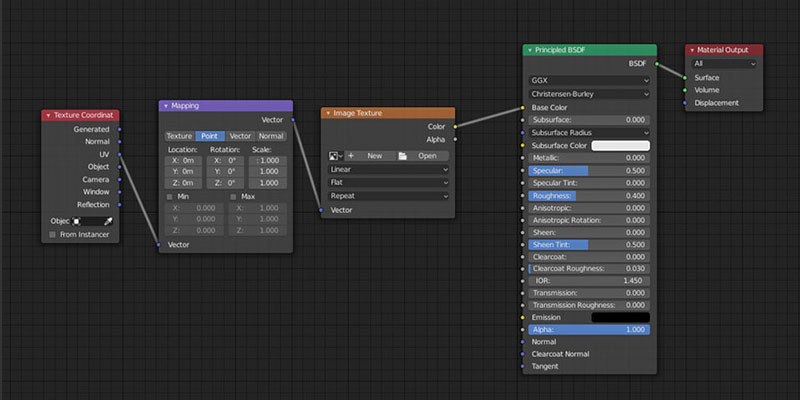The height and width of the screenshot is (400, 800).
Task: Open the Flat projection dropdown
Action: pos(388,182)
